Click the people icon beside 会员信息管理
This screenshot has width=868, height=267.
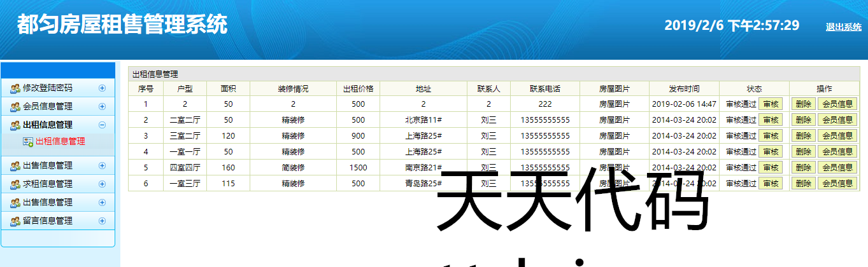click(x=15, y=107)
